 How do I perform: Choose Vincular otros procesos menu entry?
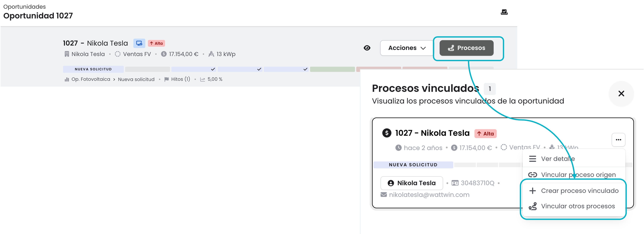(574, 206)
